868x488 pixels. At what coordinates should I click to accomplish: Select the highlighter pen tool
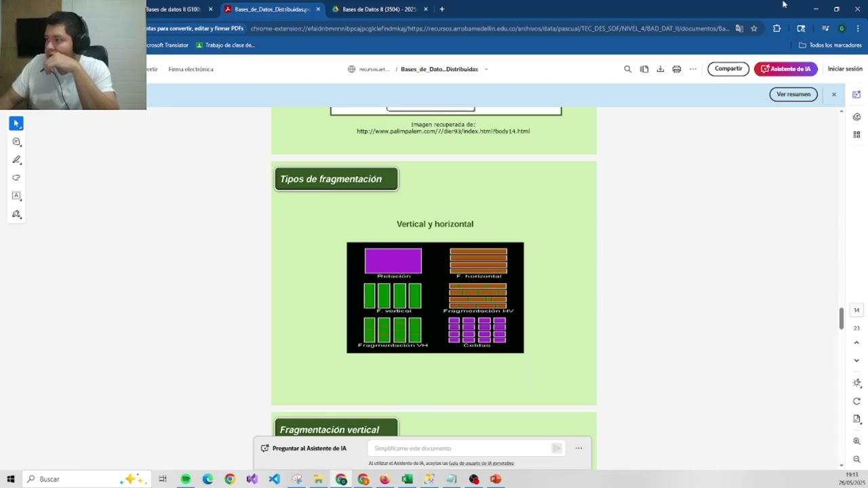pyautogui.click(x=16, y=160)
